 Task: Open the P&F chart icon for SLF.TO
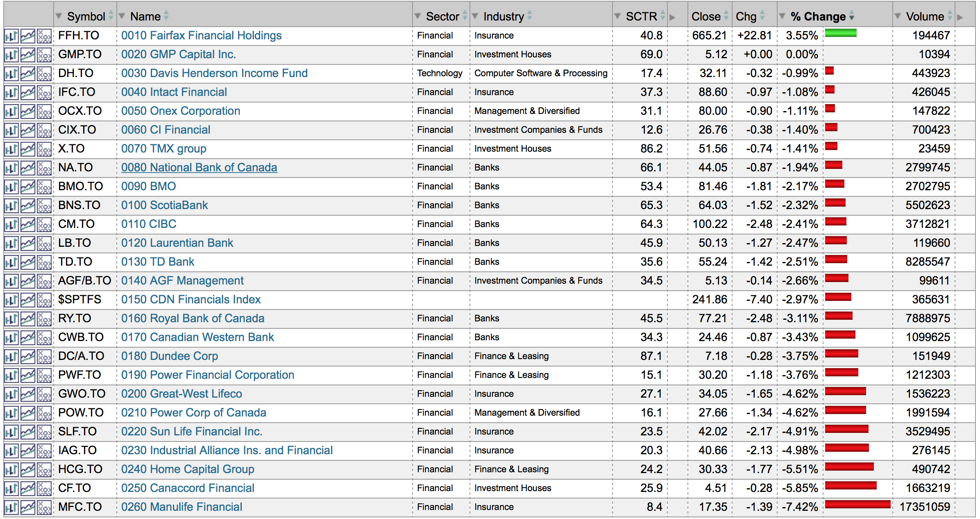tap(44, 432)
